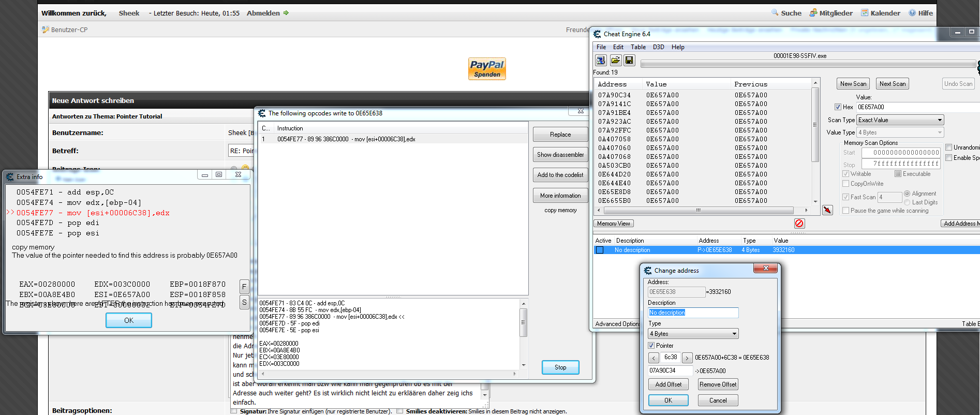Click the open process icon in Cheat Engine

(601, 60)
